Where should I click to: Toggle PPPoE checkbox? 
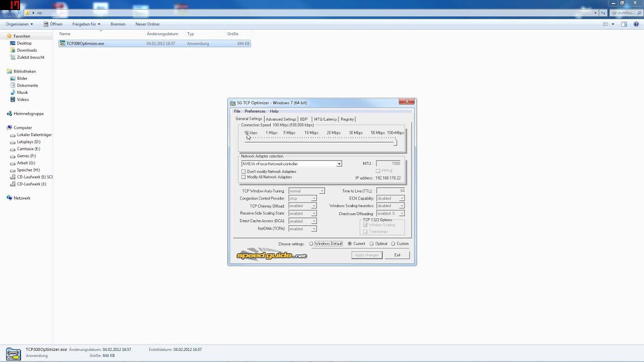(378, 171)
